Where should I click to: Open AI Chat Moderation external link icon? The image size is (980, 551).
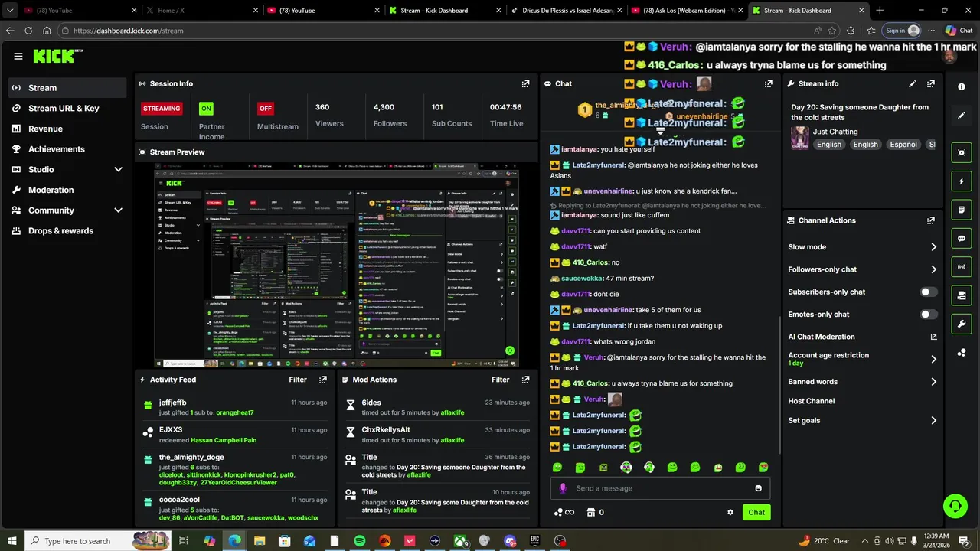[934, 337]
